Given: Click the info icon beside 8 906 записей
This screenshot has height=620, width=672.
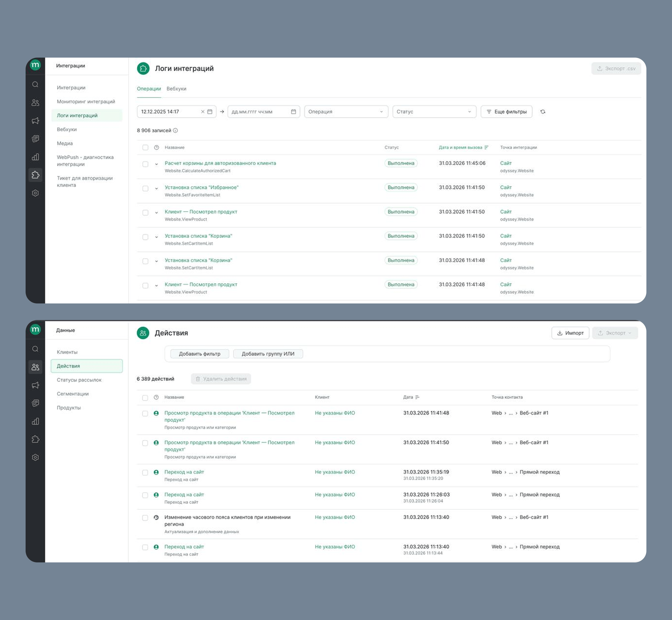Looking at the screenshot, I should [x=175, y=131].
